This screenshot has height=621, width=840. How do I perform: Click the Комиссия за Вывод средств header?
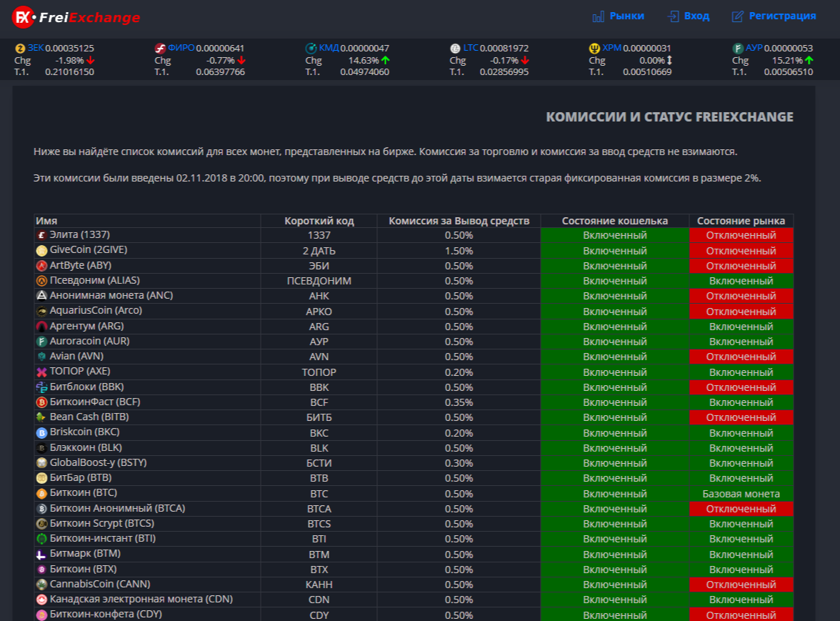pos(459,221)
